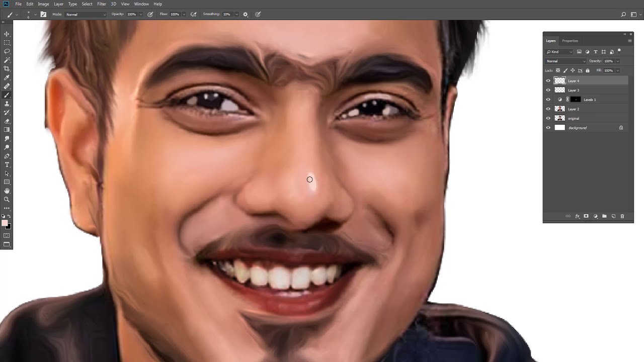Image resolution: width=644 pixels, height=362 pixels.
Task: Add a layer style (fx)
Action: 577,216
